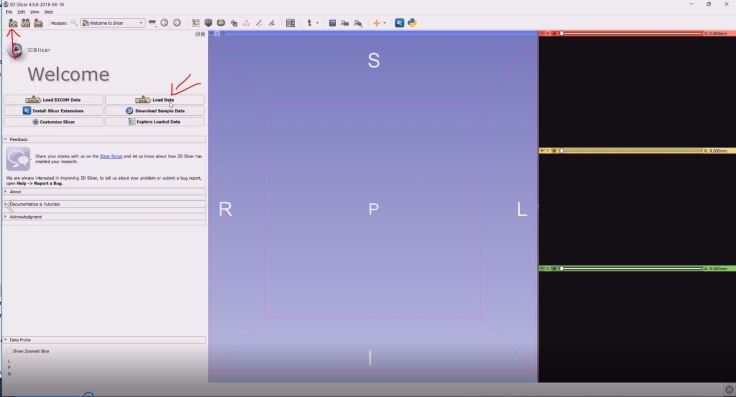Open the File menu
736x397 pixels.
(x=9, y=12)
